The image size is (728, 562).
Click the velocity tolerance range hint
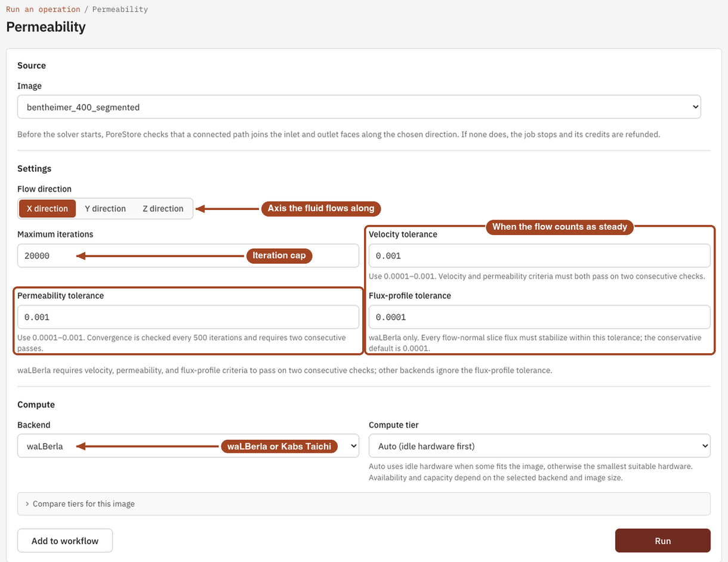537,277
